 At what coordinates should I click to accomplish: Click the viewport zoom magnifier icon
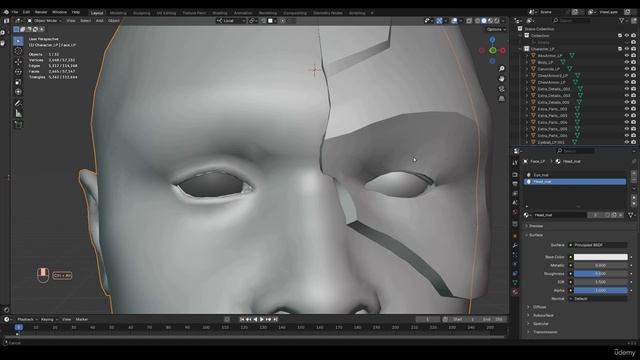point(502,69)
